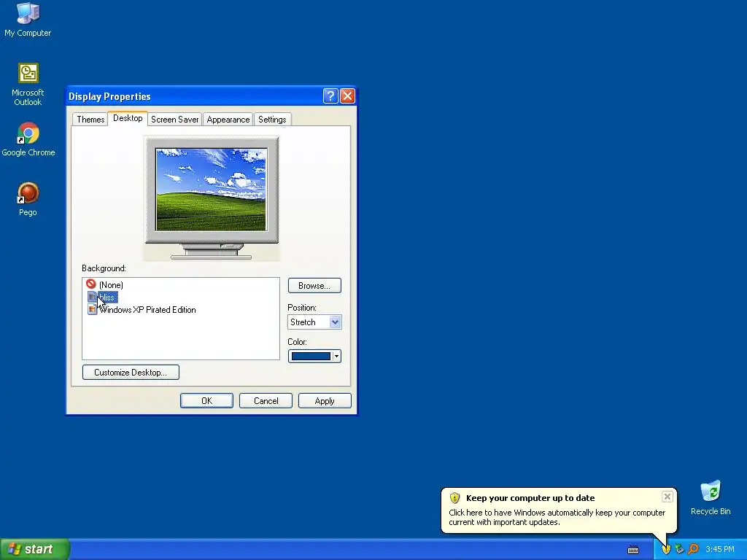The height and width of the screenshot is (560, 747).
Task: Open the Color dropdown arrow
Action: [x=336, y=356]
